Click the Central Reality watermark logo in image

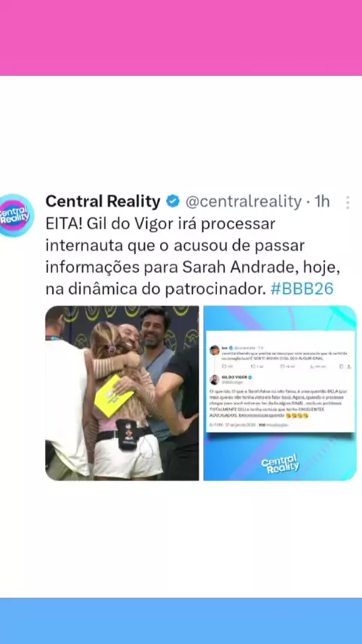(x=281, y=464)
